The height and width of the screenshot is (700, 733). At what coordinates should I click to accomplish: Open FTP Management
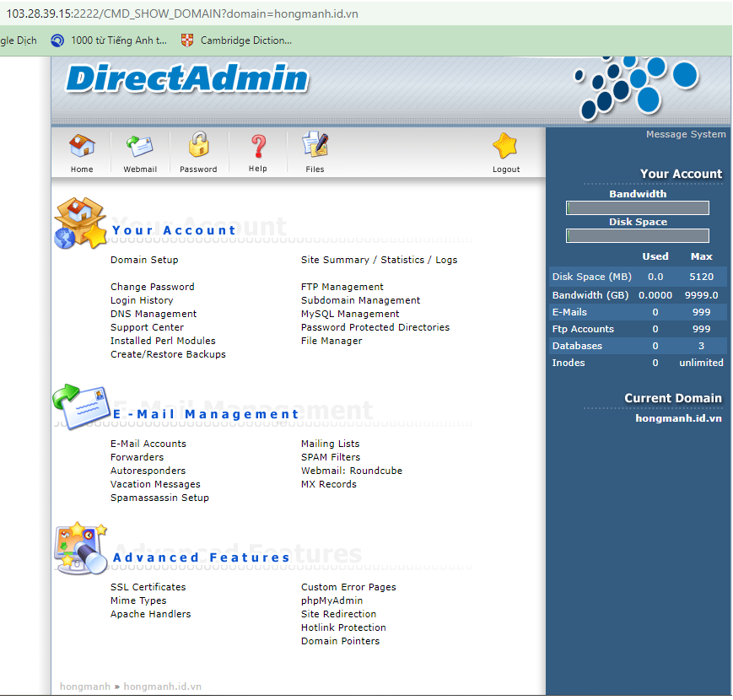(x=342, y=287)
